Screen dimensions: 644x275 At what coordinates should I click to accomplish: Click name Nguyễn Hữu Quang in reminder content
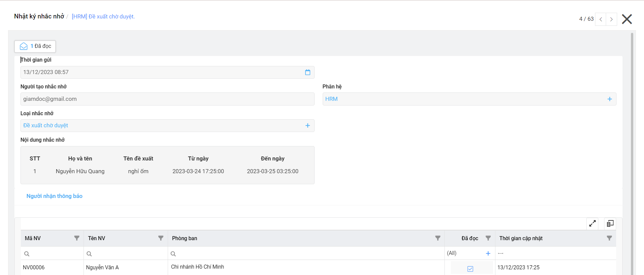pyautogui.click(x=80, y=171)
